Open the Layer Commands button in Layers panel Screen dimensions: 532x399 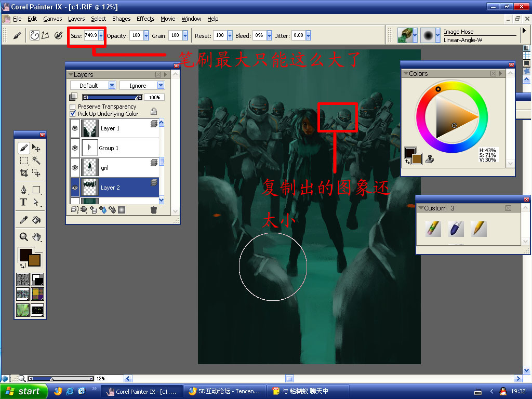(75, 210)
